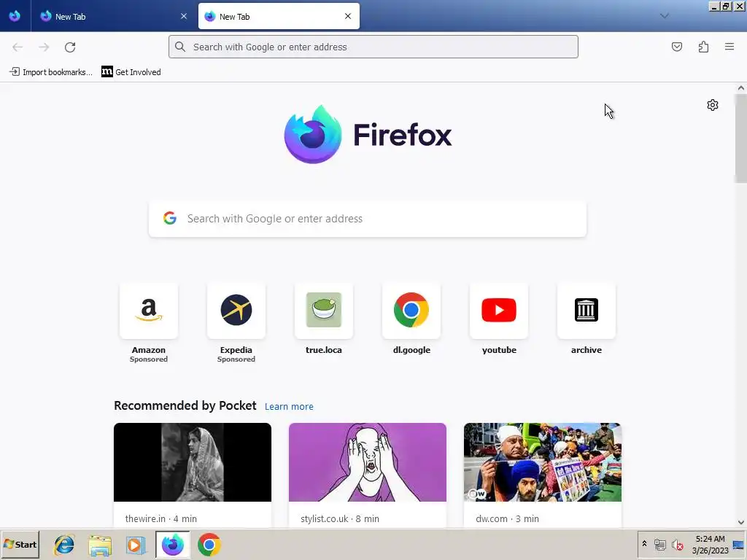
Task: Click the vertical scrollbar thumb
Action: 741,138
